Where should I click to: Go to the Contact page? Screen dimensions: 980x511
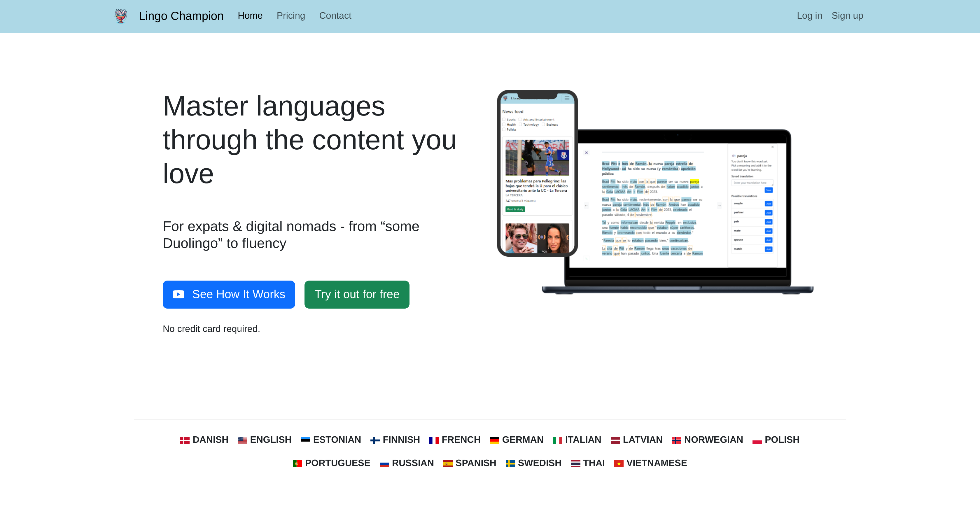coord(335,15)
